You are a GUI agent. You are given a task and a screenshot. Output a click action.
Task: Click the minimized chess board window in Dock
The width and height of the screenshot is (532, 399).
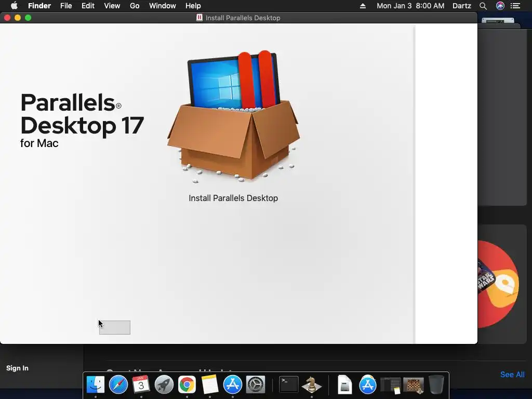(x=413, y=385)
